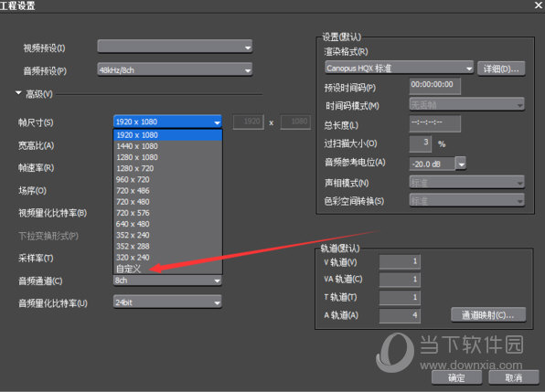The image size is (545, 392).
Task: Open the 声相模式 dropdown
Action: 466,182
